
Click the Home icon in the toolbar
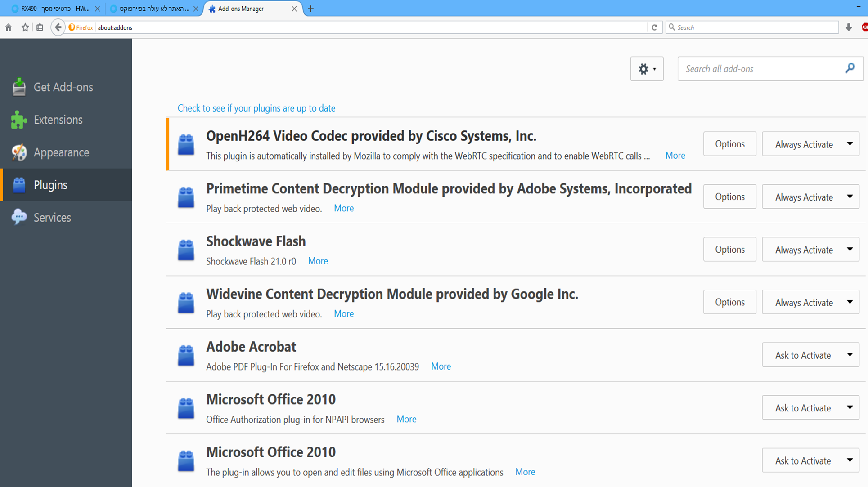[9, 27]
